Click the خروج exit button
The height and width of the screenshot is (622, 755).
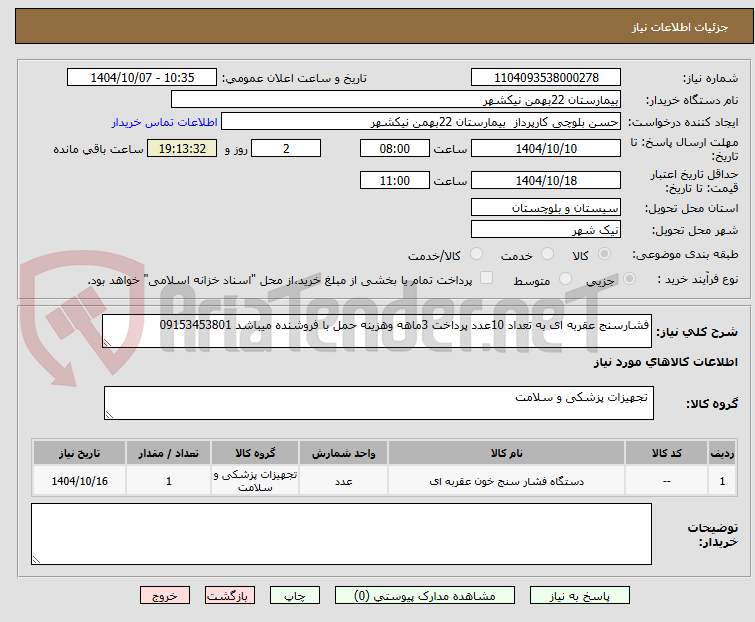165,596
